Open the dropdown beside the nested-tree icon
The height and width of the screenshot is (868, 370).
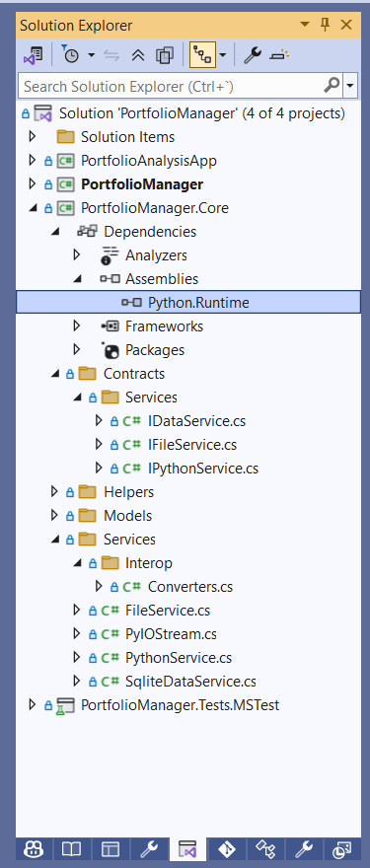pyautogui.click(x=223, y=55)
